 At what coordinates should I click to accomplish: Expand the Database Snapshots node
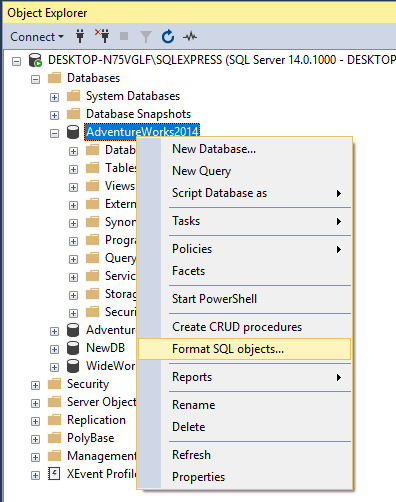[x=54, y=115]
